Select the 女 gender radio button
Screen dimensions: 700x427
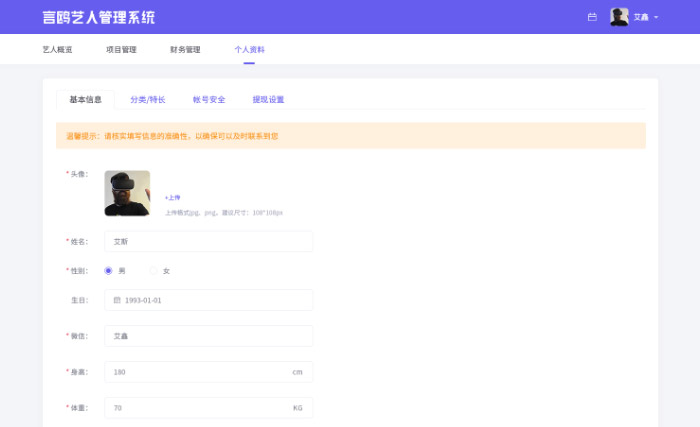[x=153, y=271]
